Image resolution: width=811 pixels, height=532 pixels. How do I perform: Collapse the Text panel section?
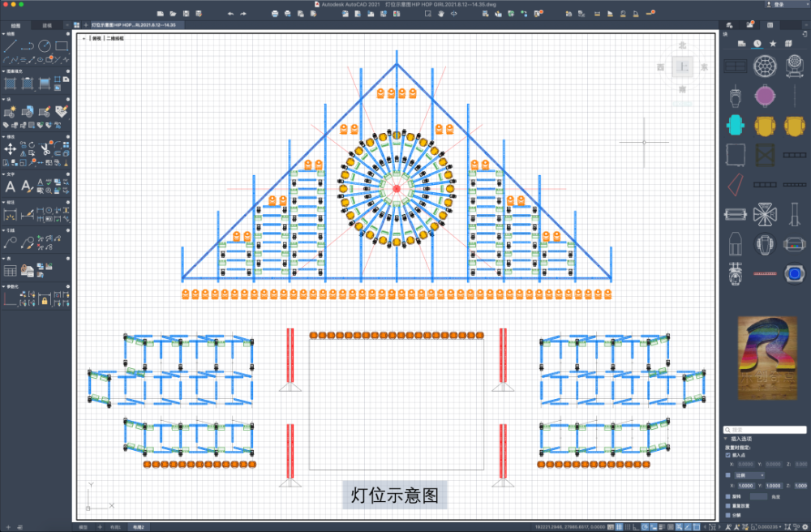[x=3, y=174]
